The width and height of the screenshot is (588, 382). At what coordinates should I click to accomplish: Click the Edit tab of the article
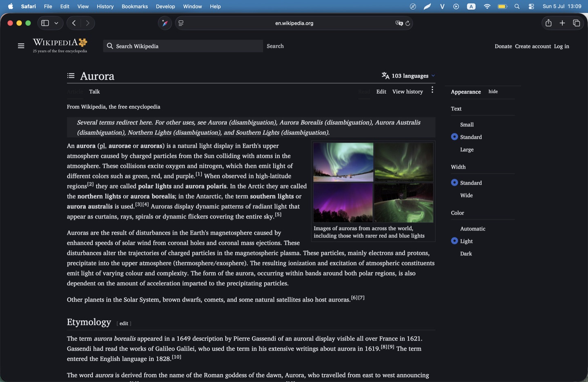coord(381,92)
